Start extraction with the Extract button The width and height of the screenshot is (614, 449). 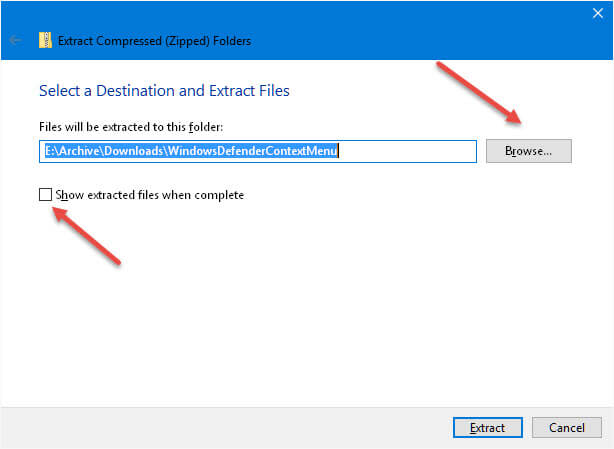pos(488,427)
